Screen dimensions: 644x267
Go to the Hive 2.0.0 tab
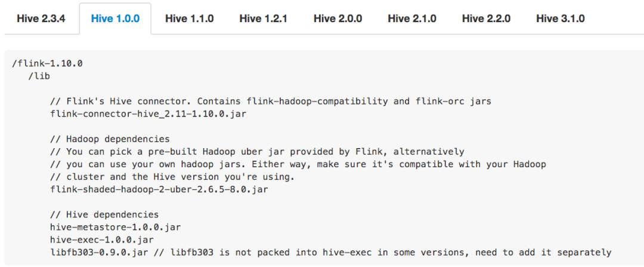pos(338,19)
